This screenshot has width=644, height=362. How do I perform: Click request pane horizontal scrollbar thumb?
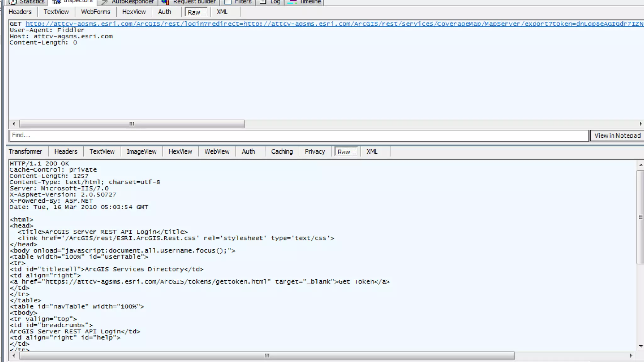132,124
